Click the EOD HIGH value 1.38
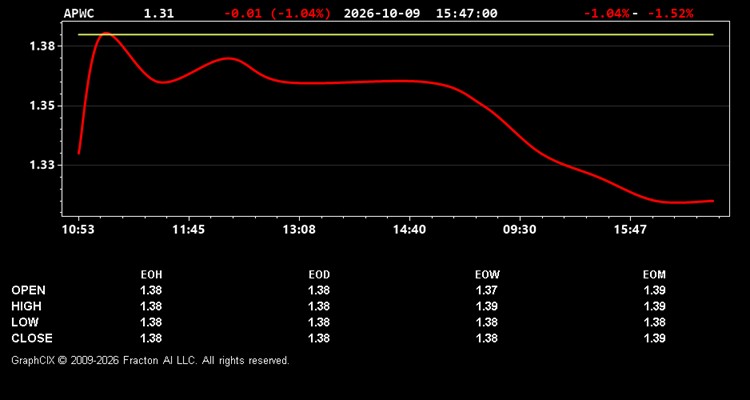The image size is (750, 400). point(319,306)
